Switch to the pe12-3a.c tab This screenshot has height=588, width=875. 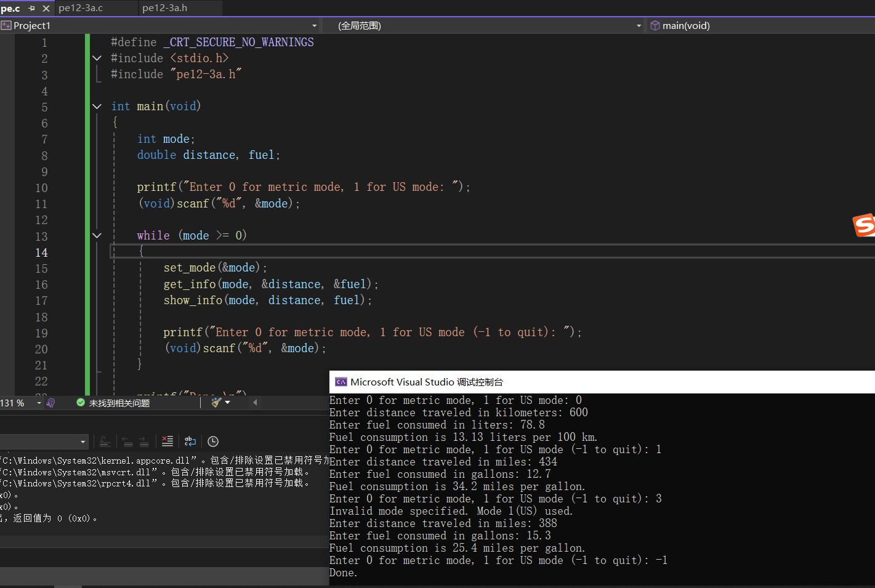coord(81,8)
